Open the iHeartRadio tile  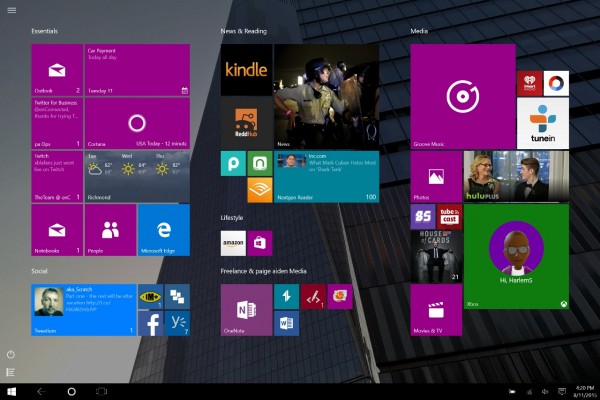coord(530,83)
